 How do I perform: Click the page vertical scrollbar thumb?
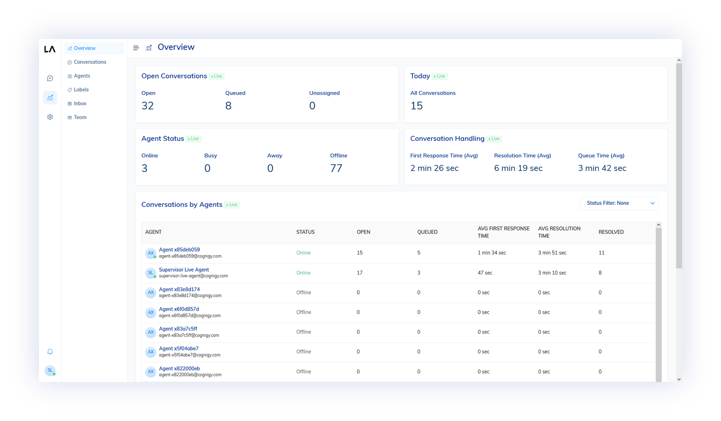pos(679,165)
